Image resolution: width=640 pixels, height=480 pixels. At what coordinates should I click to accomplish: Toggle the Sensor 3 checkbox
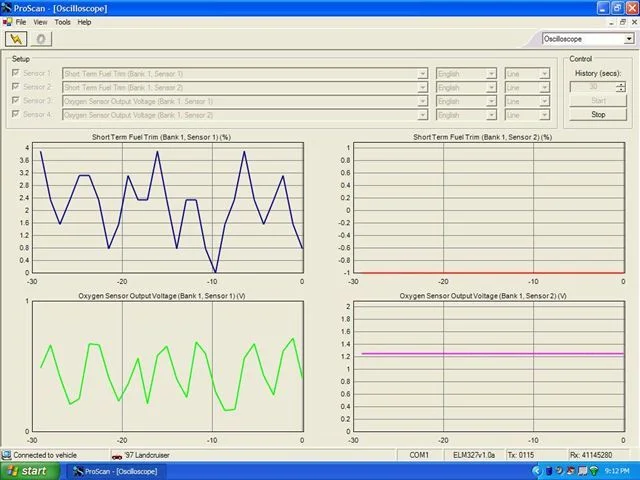tap(16, 100)
